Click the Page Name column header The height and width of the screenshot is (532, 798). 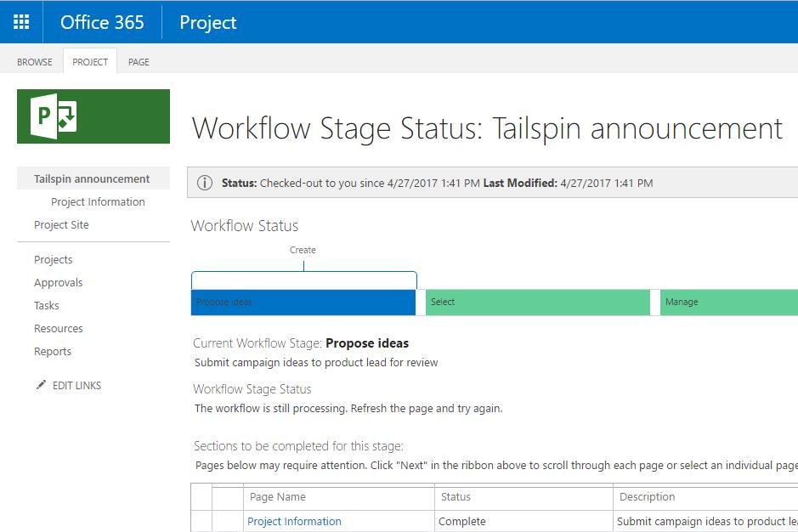(277, 497)
